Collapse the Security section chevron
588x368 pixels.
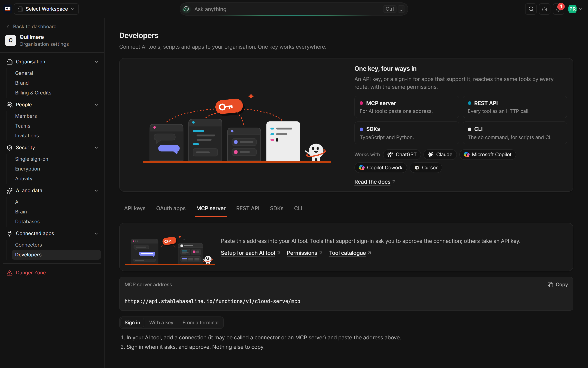pyautogui.click(x=96, y=148)
